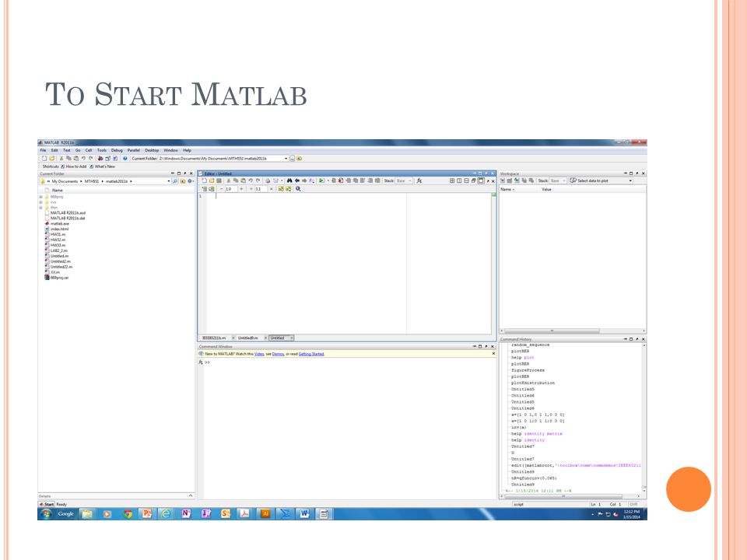Browse for folder next to Current Folder path

pyautogui.click(x=292, y=158)
